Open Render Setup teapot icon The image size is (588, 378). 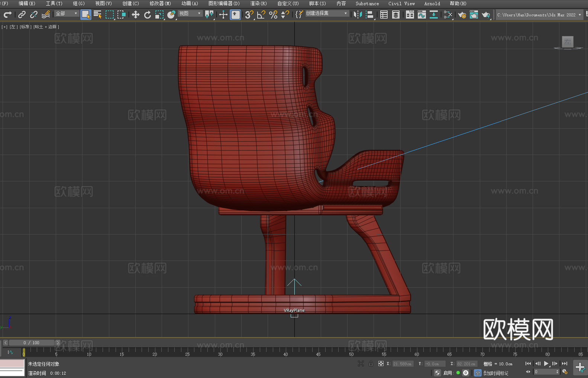[x=462, y=14]
